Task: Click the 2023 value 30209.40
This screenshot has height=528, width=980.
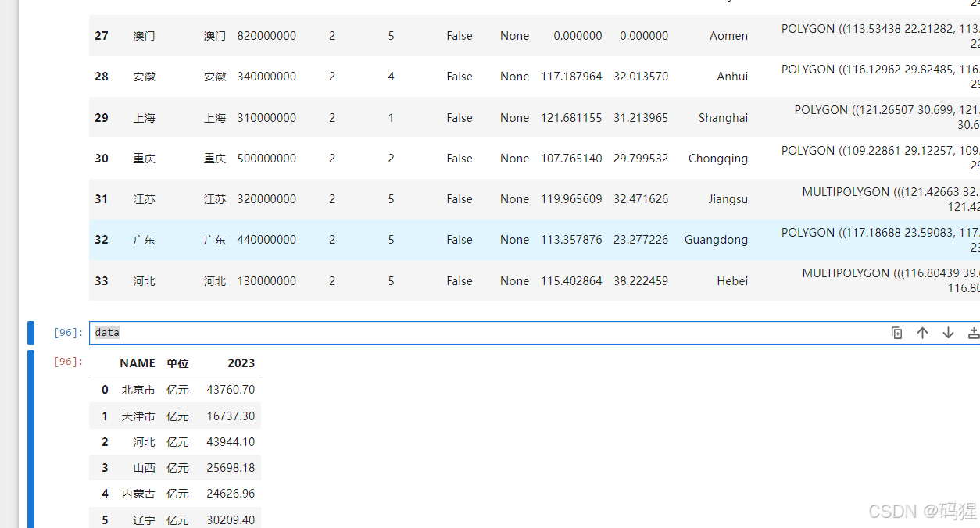Action: coord(231,520)
